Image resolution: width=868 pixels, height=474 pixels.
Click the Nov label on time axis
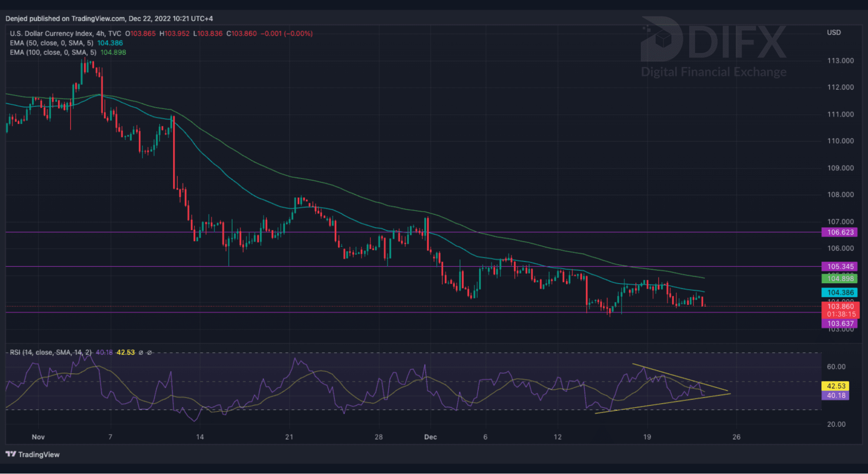point(38,437)
